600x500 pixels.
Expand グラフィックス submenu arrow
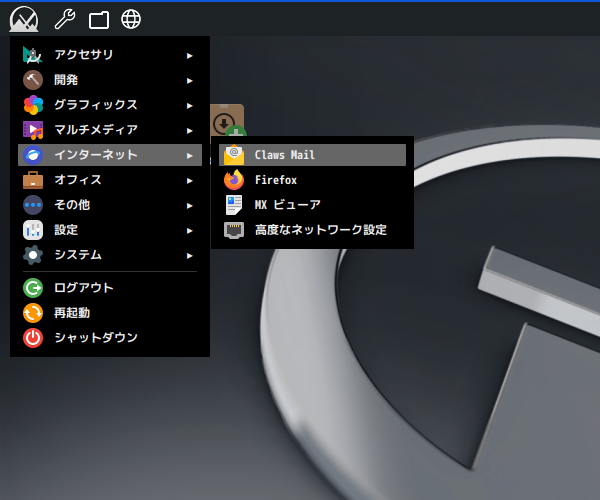189,106
